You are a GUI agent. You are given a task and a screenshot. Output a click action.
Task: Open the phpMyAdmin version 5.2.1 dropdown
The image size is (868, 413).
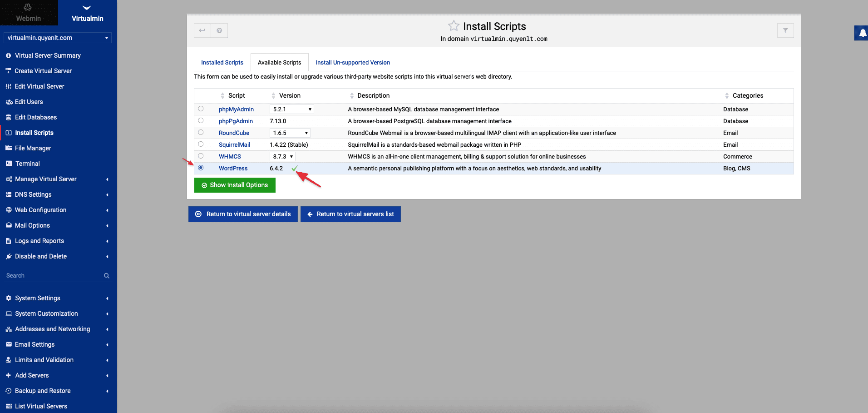pyautogui.click(x=291, y=109)
